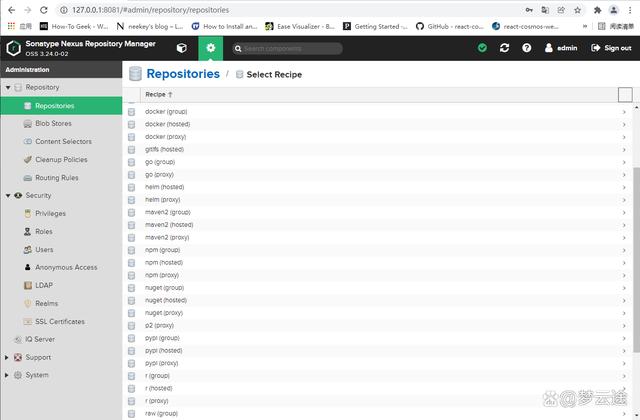Open Blob Stores in the sidebar
640x420 pixels.
pos(61,123)
